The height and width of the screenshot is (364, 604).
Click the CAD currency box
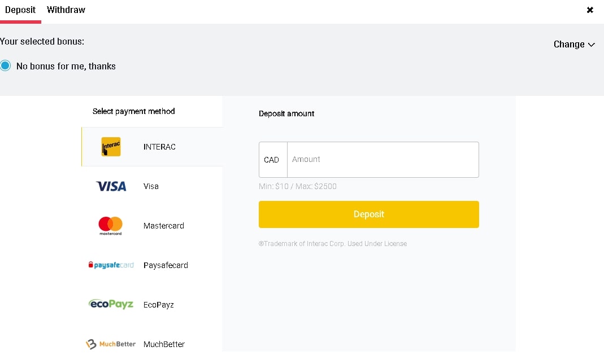tap(272, 160)
